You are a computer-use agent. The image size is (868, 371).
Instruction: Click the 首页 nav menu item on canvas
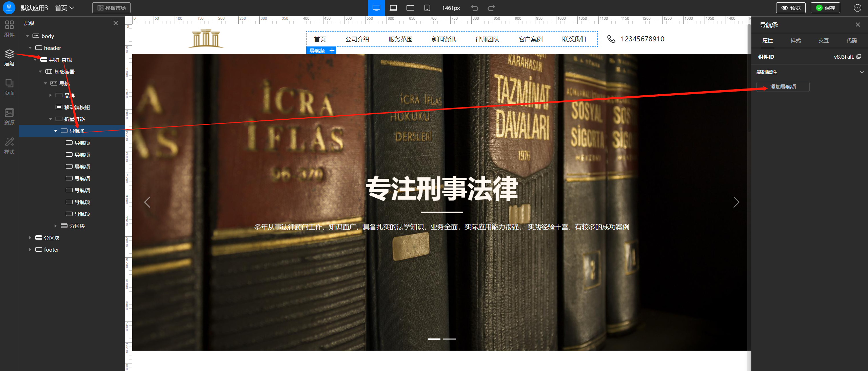point(320,39)
